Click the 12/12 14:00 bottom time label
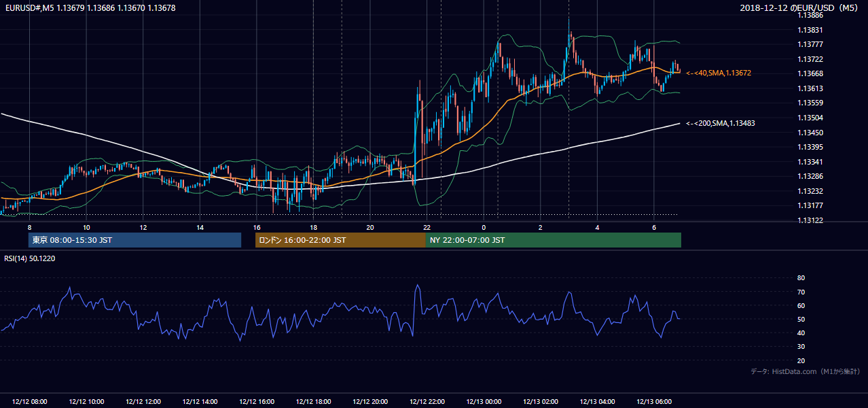Viewport: 868px width, 408px height. (200, 402)
